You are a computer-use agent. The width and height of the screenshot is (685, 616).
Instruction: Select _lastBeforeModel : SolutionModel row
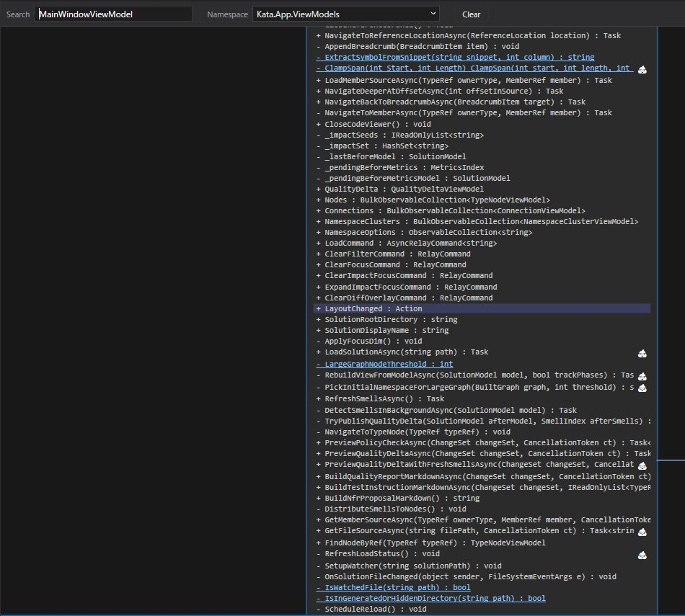pos(391,157)
